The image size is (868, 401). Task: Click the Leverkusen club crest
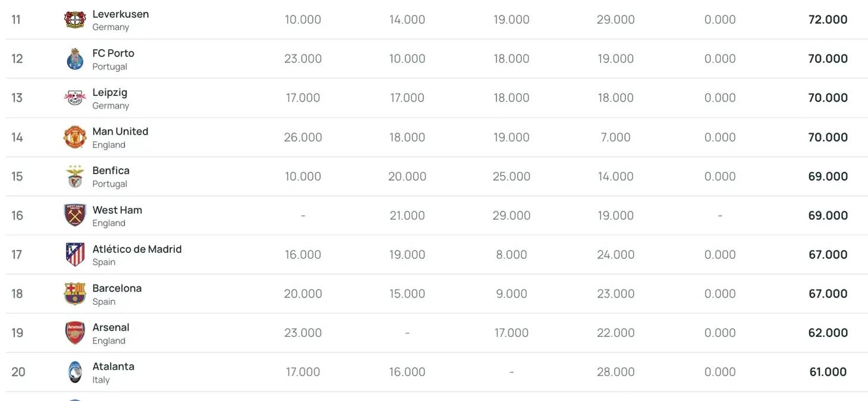pos(75,20)
